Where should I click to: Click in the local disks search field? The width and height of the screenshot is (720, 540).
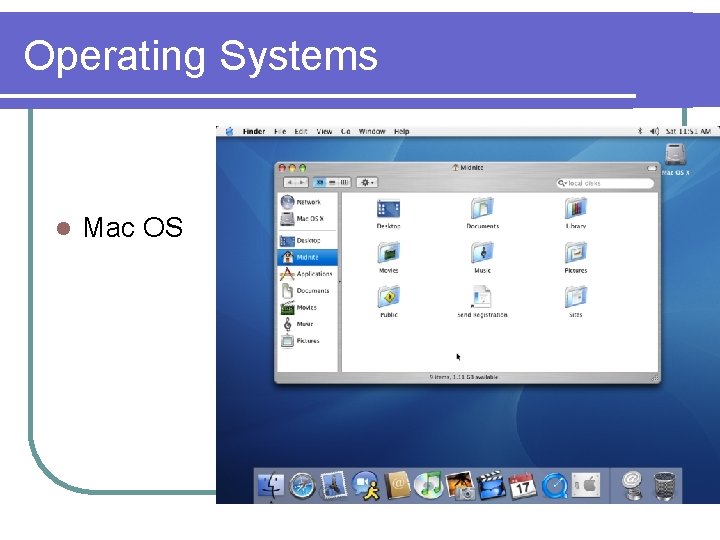tap(605, 183)
